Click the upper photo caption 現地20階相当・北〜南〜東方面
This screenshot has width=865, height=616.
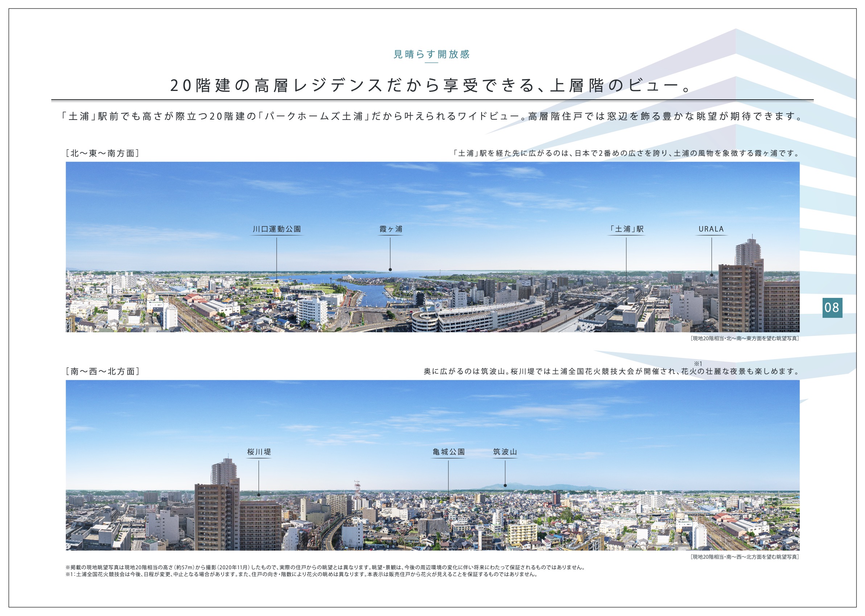(x=744, y=338)
